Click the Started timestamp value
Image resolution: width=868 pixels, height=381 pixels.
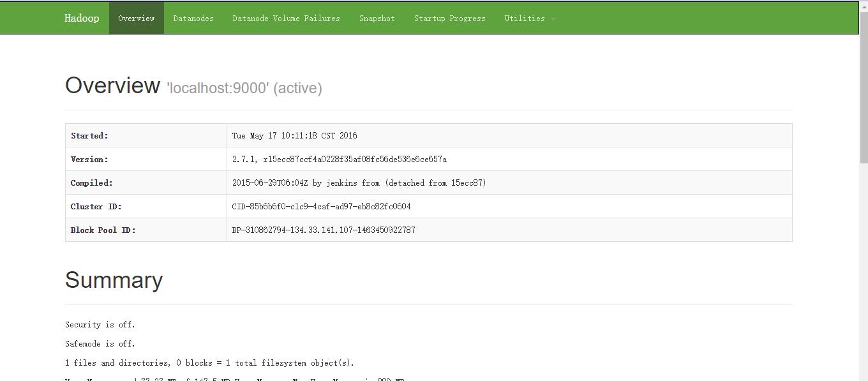pyautogui.click(x=294, y=136)
